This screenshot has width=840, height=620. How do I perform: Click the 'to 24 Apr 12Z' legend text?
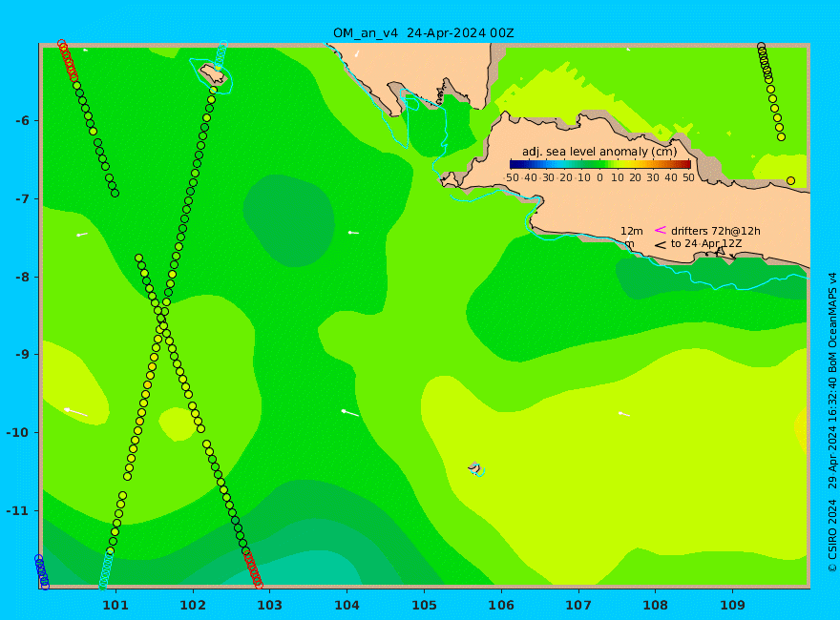pos(706,243)
